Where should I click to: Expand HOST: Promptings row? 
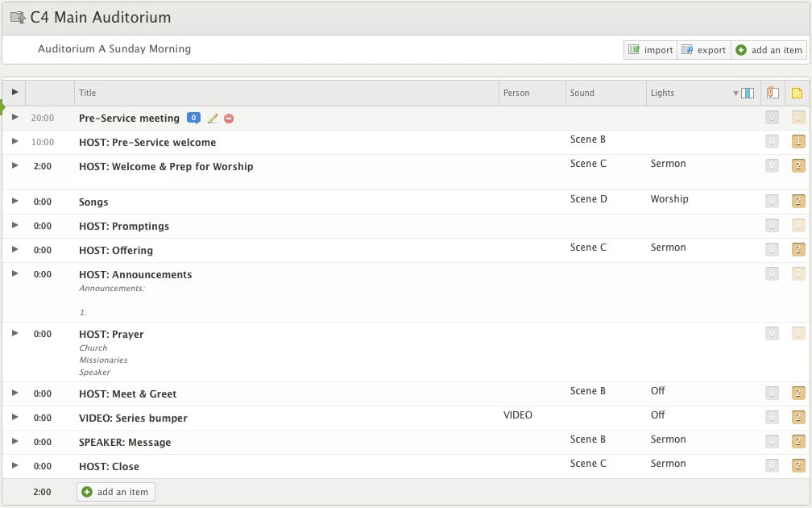click(x=15, y=225)
